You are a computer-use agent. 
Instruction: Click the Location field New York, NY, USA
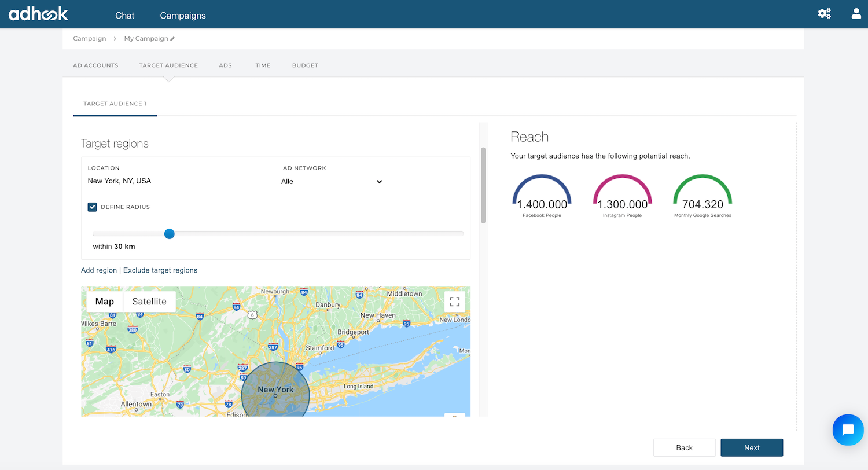point(119,181)
